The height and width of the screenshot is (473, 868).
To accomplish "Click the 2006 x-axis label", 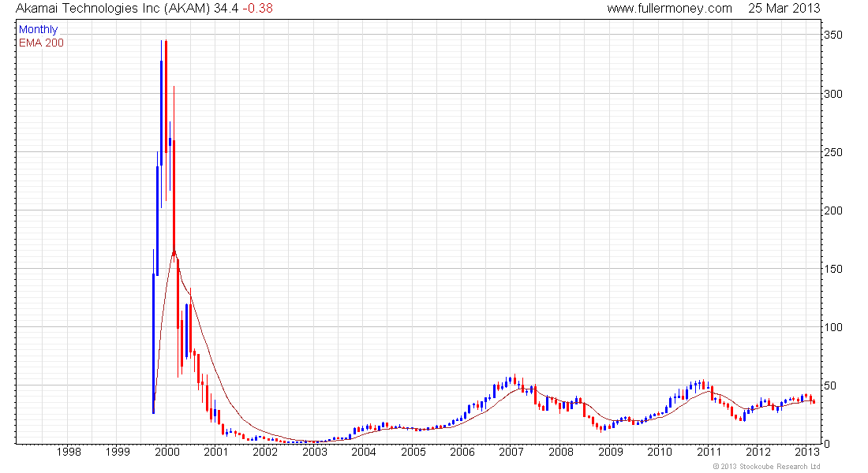I will point(462,452).
